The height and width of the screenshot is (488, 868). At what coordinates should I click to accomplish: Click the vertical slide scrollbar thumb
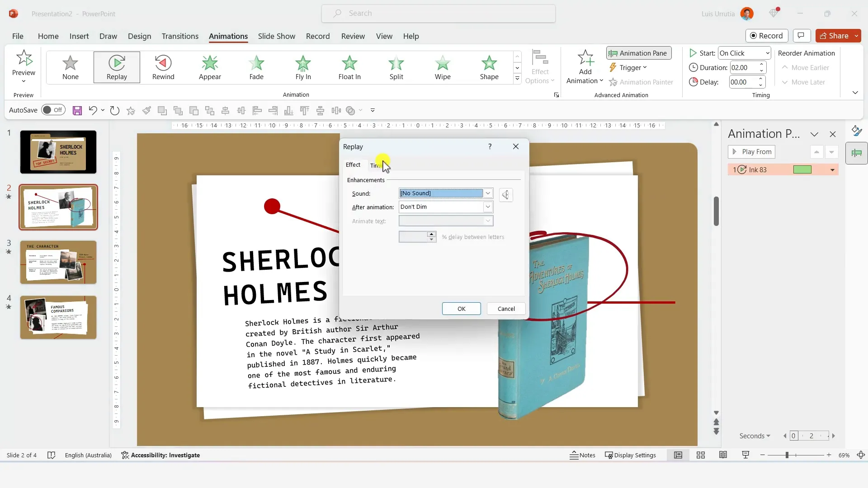tap(716, 211)
